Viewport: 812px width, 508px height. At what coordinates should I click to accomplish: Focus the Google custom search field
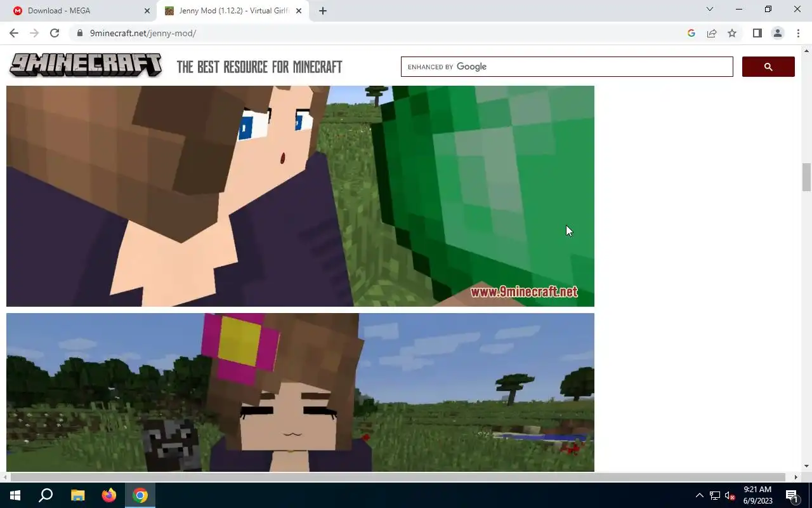coord(566,67)
